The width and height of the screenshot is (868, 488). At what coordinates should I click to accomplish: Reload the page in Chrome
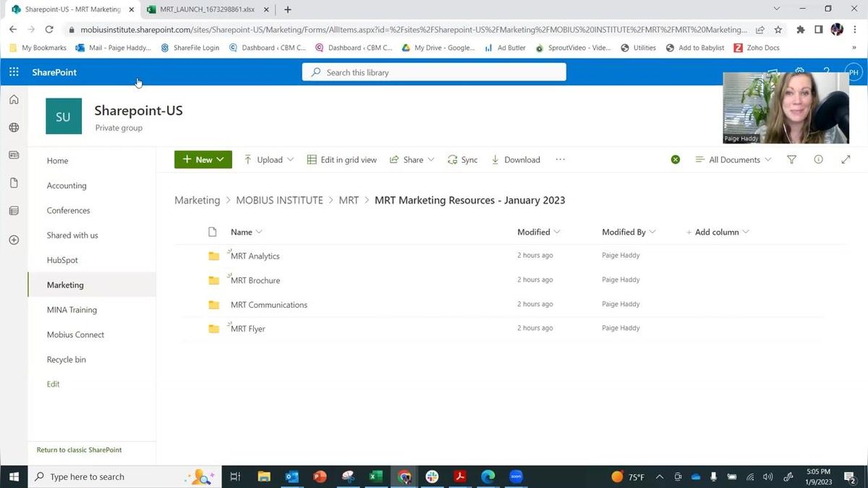tap(49, 30)
